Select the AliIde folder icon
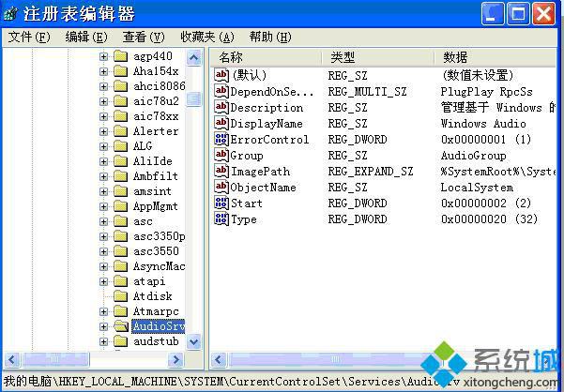564x392 pixels. pyautogui.click(x=120, y=161)
